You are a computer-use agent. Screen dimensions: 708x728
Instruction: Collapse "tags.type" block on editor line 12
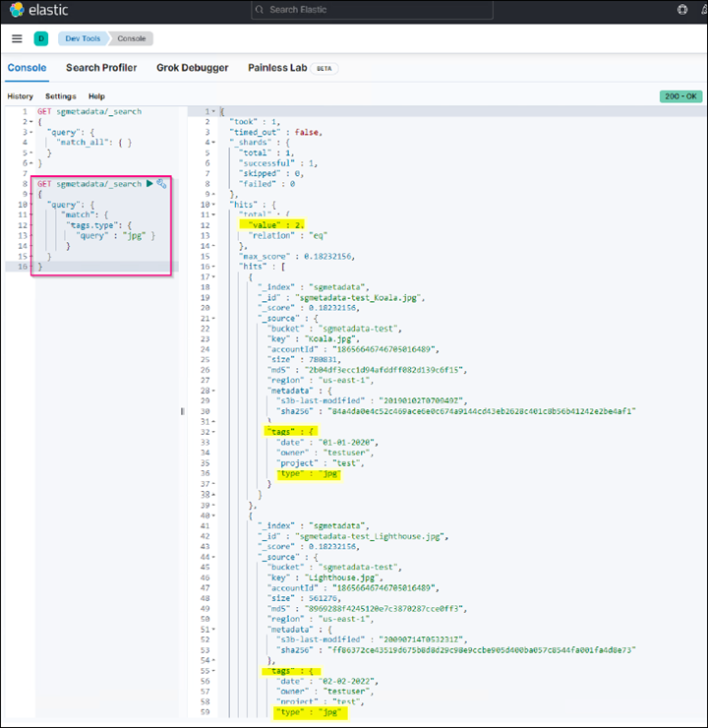(29, 225)
